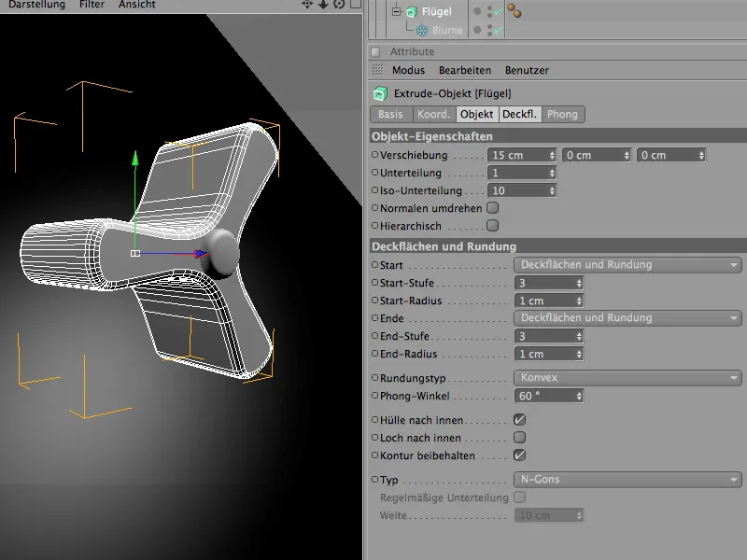
Task: Collapse the Flügel object tree node
Action: (397, 12)
